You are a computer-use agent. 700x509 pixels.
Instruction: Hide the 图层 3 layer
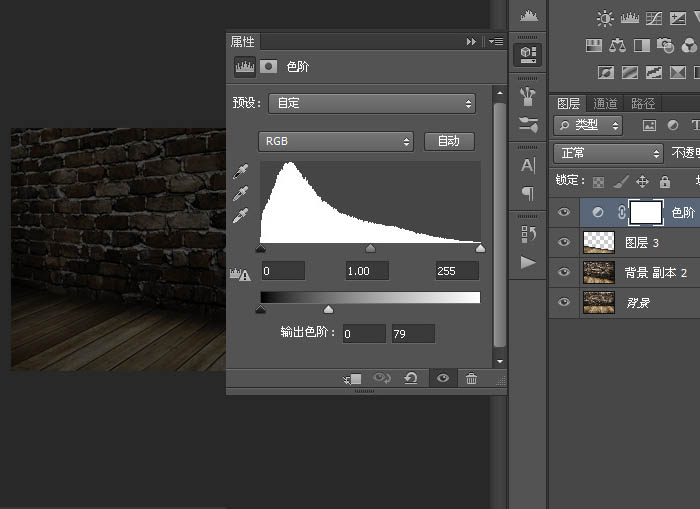(x=565, y=242)
